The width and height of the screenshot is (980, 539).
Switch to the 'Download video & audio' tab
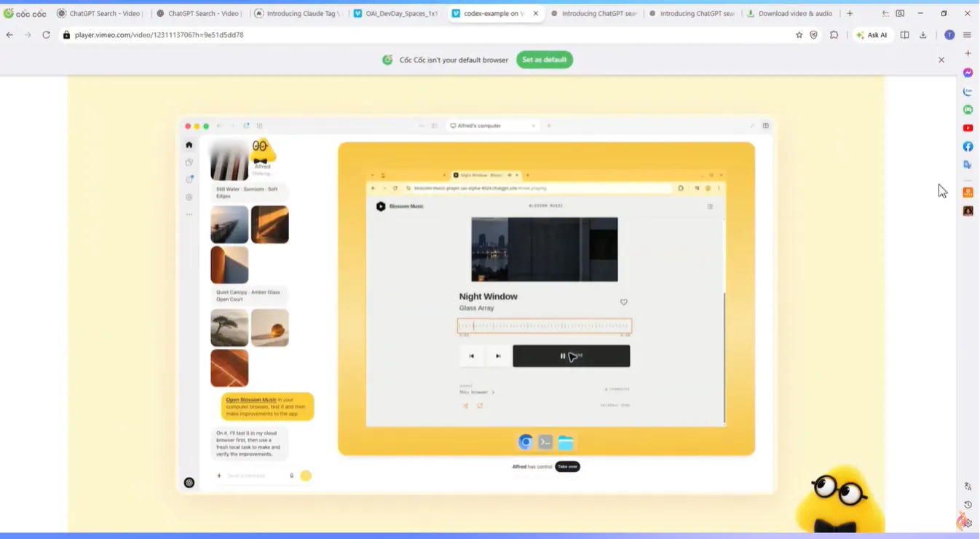pyautogui.click(x=791, y=13)
